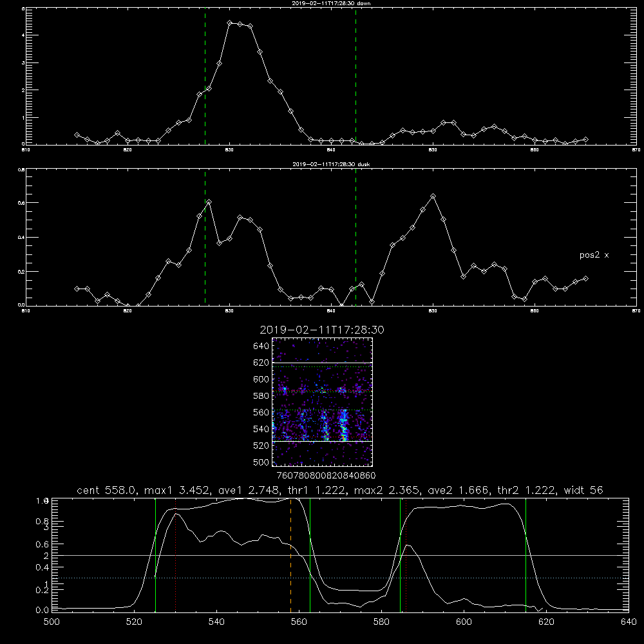Click 'max1 3.452' in the bottom plot title

click(176, 490)
